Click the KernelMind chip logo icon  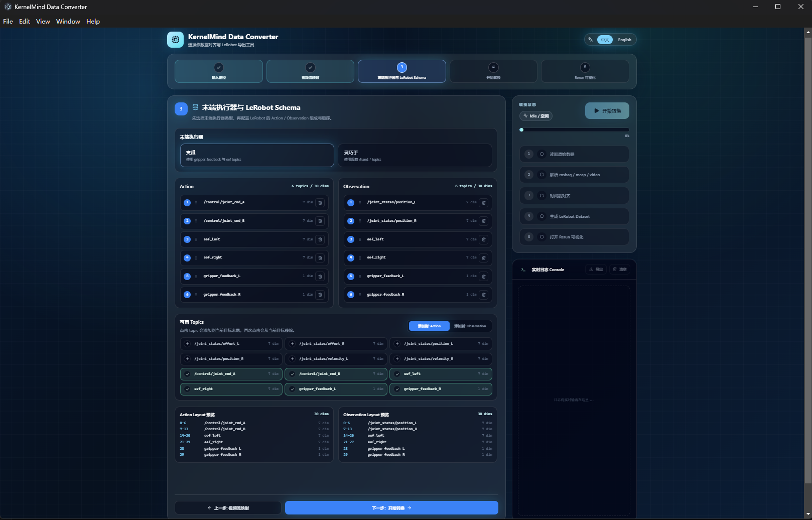coord(176,40)
